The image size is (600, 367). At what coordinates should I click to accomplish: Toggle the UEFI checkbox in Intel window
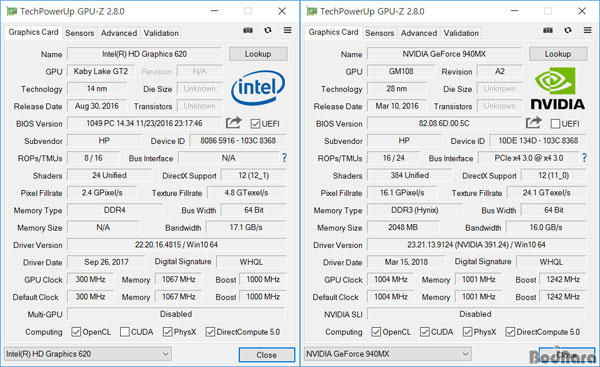coord(255,124)
